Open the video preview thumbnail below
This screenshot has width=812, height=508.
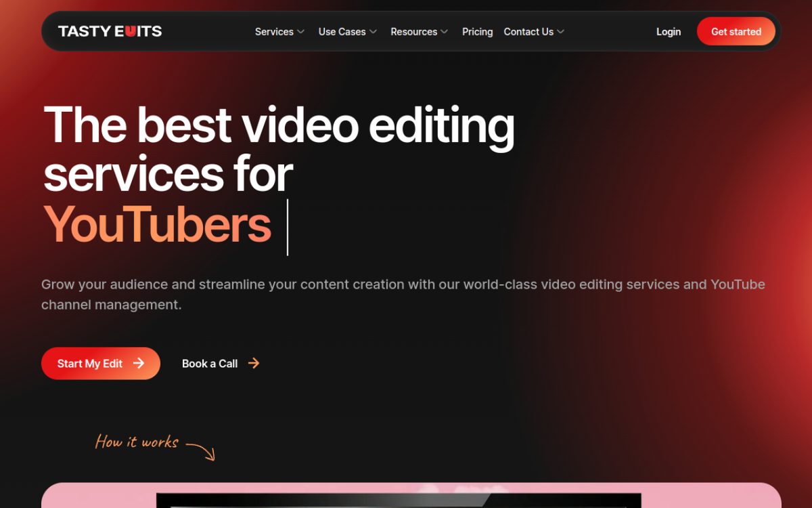pyautogui.click(x=411, y=495)
